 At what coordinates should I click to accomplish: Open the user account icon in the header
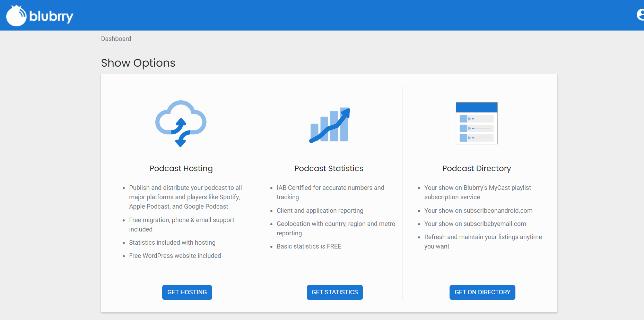[x=640, y=15]
